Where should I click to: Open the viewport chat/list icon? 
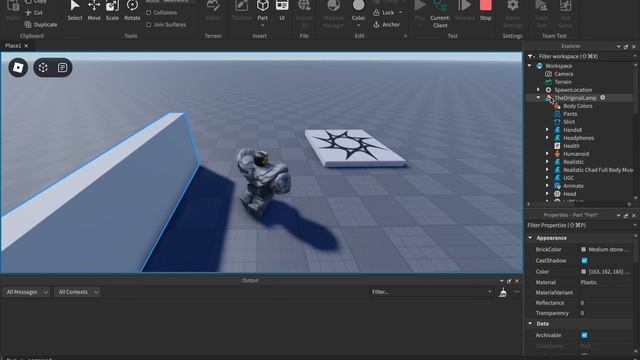62,67
